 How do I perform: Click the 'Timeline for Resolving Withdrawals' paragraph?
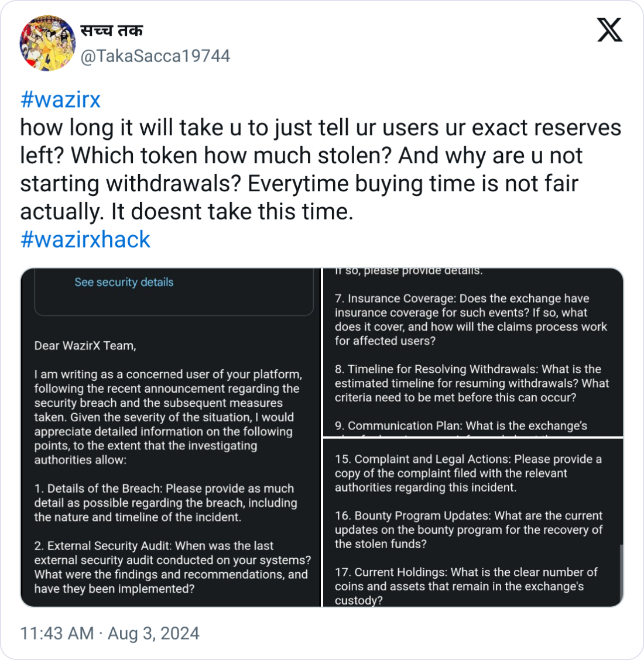pos(472,383)
